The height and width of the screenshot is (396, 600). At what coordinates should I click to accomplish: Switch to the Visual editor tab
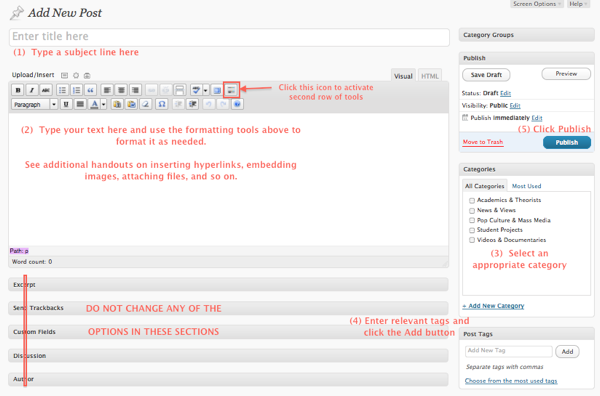click(403, 76)
